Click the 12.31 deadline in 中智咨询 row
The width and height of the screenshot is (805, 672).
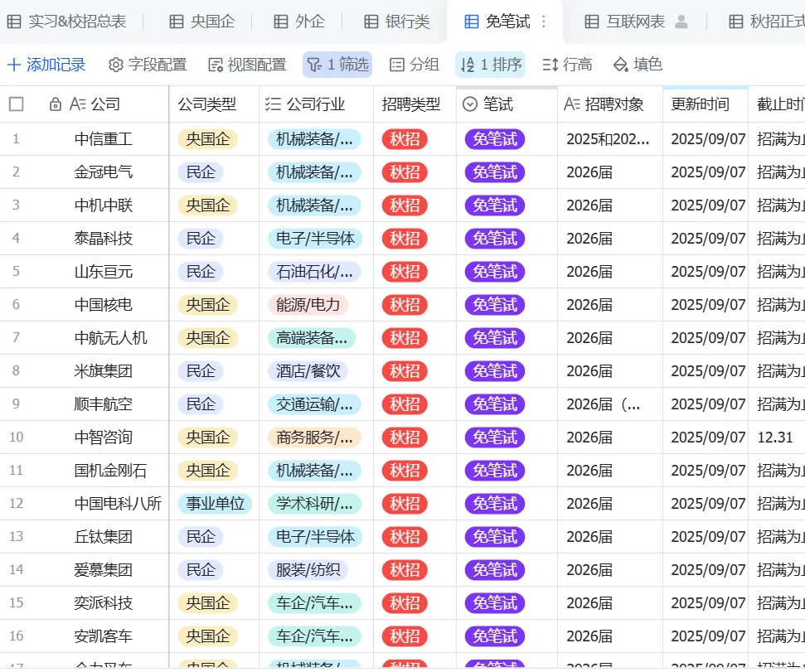(775, 437)
